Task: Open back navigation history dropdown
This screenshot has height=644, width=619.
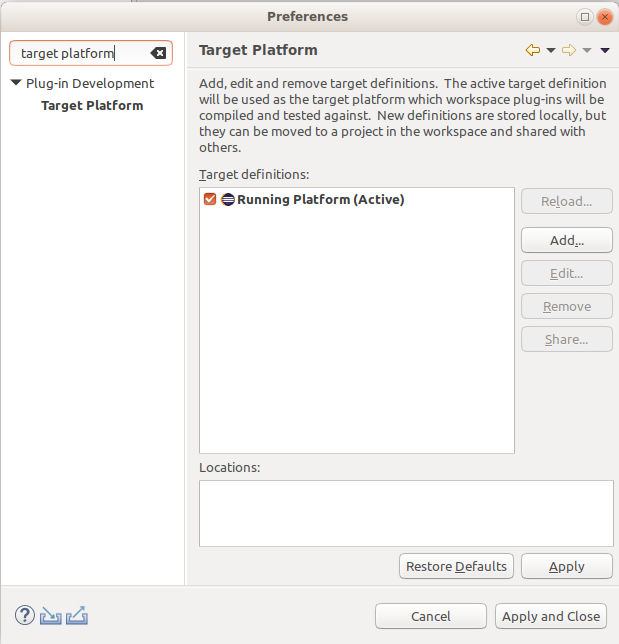Action: (x=551, y=51)
